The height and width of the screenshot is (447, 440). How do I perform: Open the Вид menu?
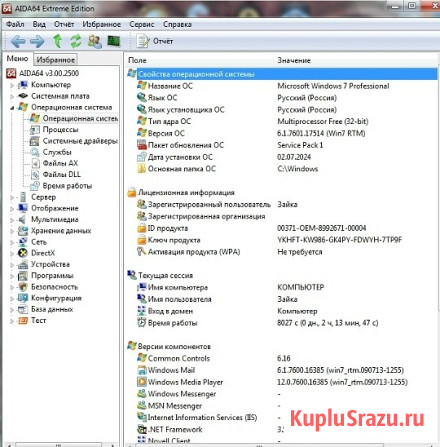39,24
